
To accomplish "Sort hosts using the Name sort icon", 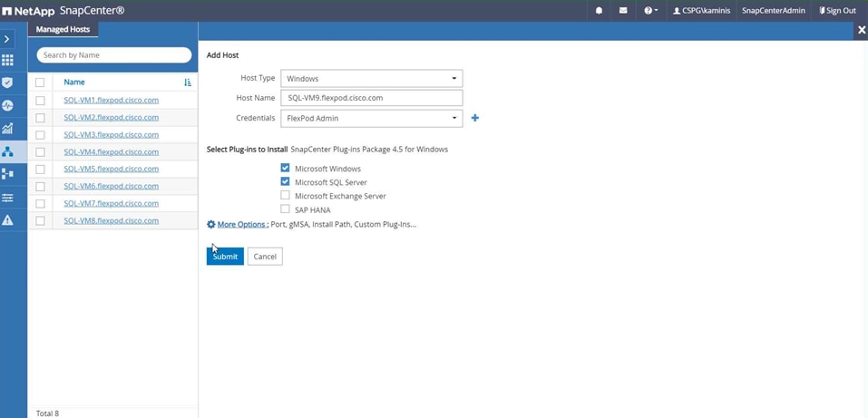I will point(188,82).
